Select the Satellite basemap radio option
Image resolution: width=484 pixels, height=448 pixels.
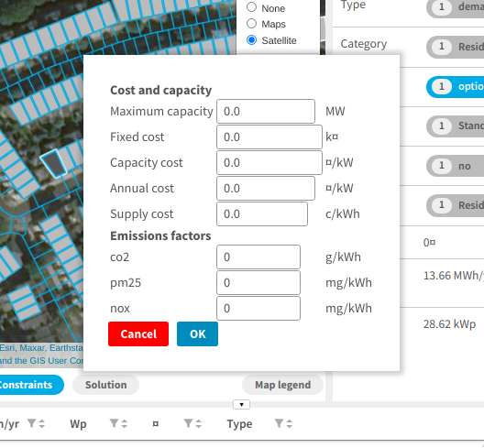point(251,39)
